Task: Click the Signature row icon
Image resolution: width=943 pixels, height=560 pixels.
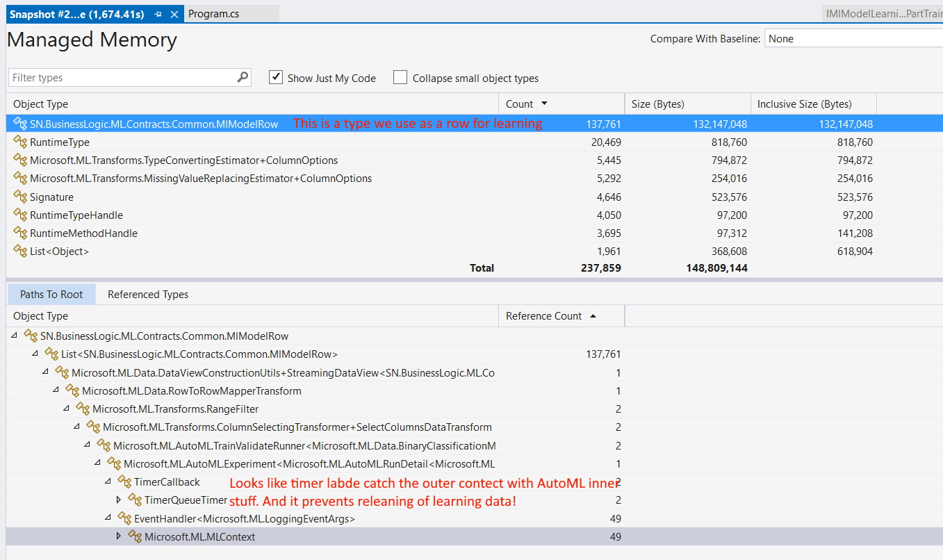Action: [20, 197]
